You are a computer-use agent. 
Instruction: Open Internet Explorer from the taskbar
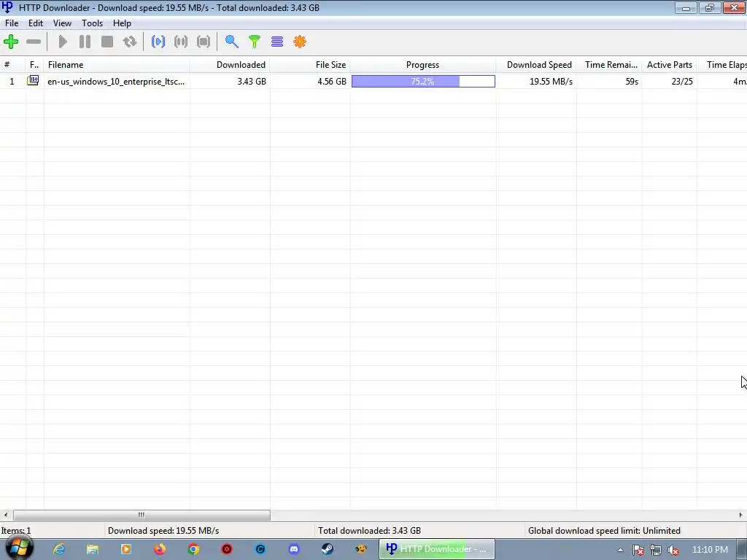[59, 549]
